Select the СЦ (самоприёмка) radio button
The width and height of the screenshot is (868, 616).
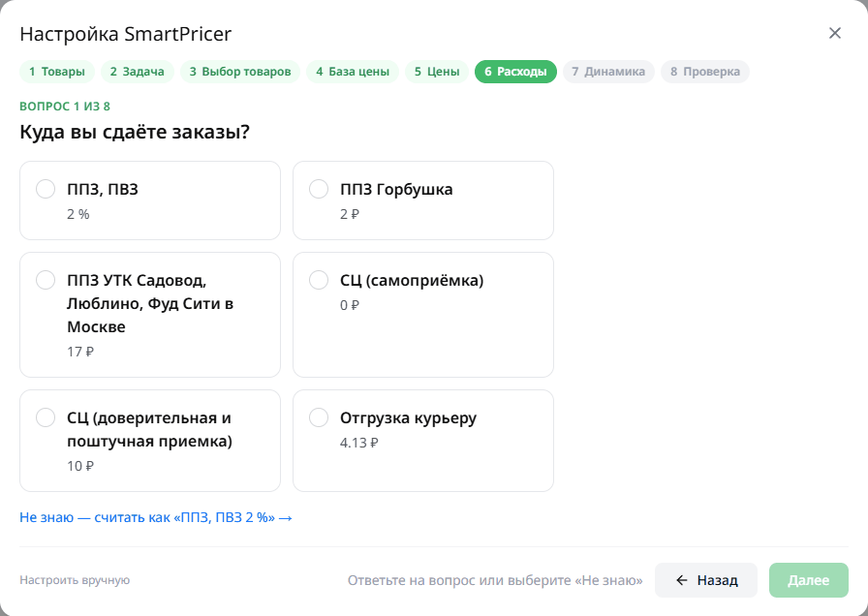[x=319, y=280]
